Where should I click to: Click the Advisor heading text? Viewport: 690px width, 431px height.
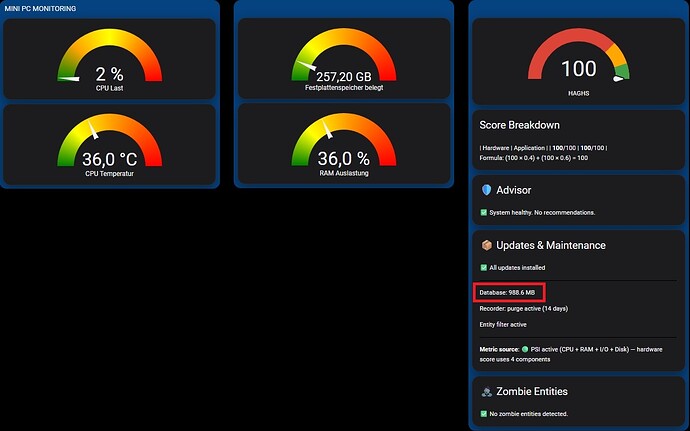(x=514, y=190)
